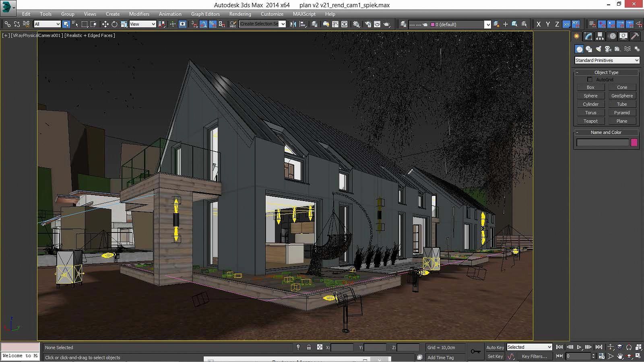The image size is (644, 362).
Task: Toggle Set Key mode
Action: (495, 356)
